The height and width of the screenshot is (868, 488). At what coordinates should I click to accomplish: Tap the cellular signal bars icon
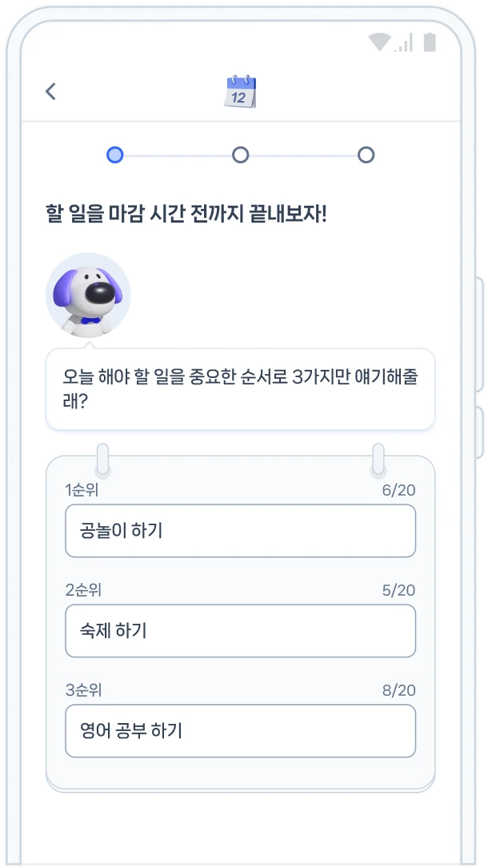click(x=404, y=42)
